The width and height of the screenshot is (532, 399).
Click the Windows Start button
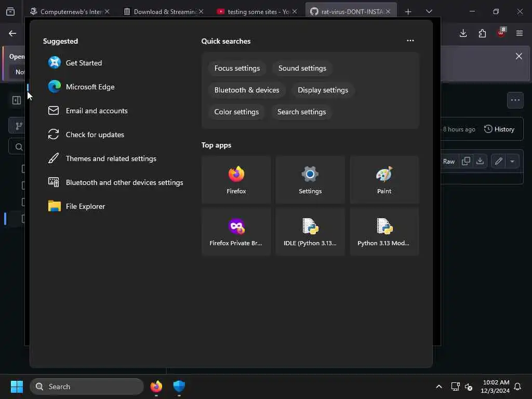click(17, 387)
